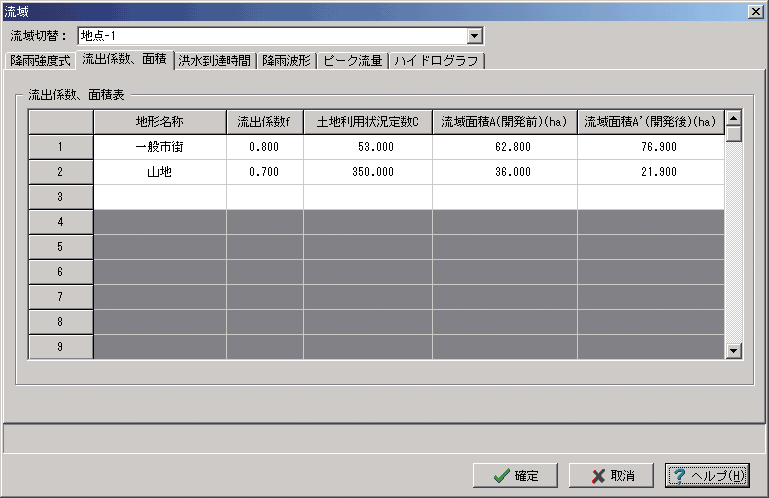Select row header 1
The height and width of the screenshot is (498, 769).
coord(61,147)
